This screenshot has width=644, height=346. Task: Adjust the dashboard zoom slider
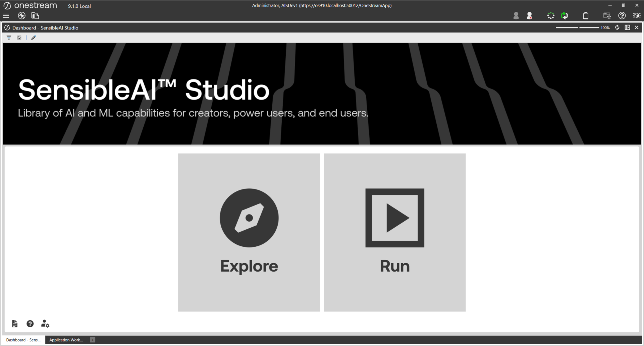pyautogui.click(x=578, y=27)
